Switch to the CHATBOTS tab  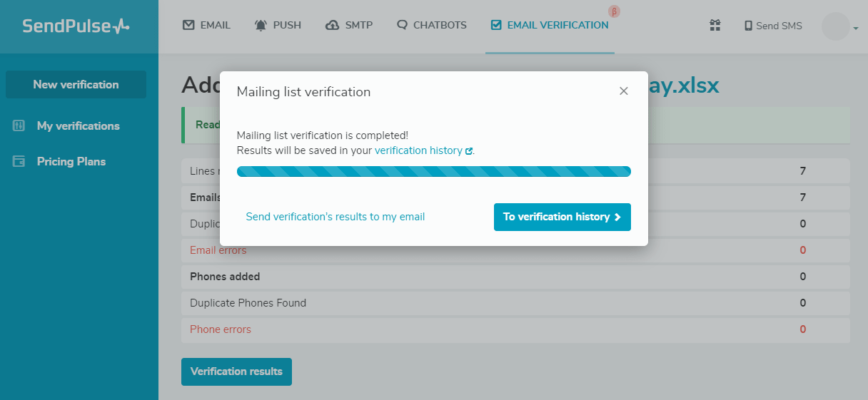pyautogui.click(x=431, y=25)
